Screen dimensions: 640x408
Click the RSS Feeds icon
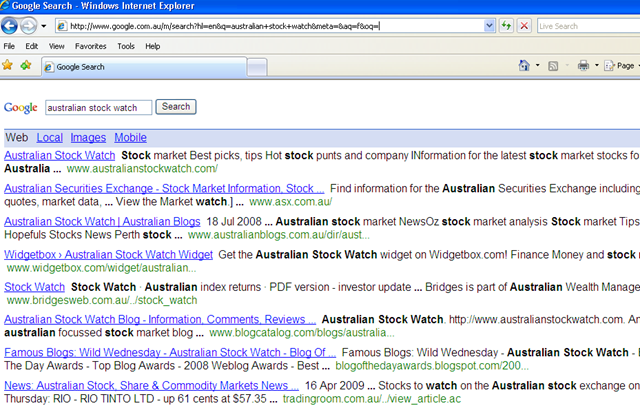point(553,66)
